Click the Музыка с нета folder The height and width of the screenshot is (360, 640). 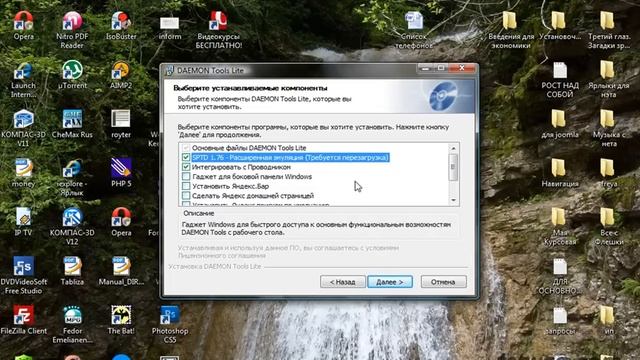coord(609,128)
